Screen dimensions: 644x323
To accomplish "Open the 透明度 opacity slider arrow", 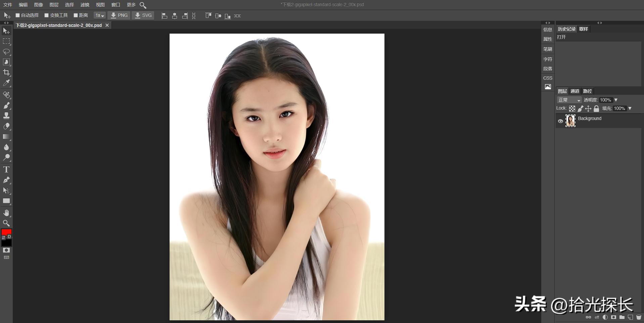I will click(x=616, y=100).
